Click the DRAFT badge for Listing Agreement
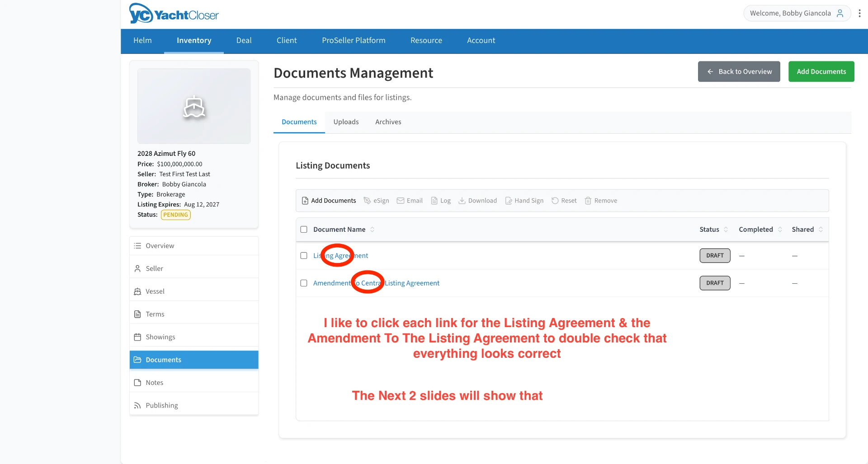The height and width of the screenshot is (464, 868). [715, 256]
